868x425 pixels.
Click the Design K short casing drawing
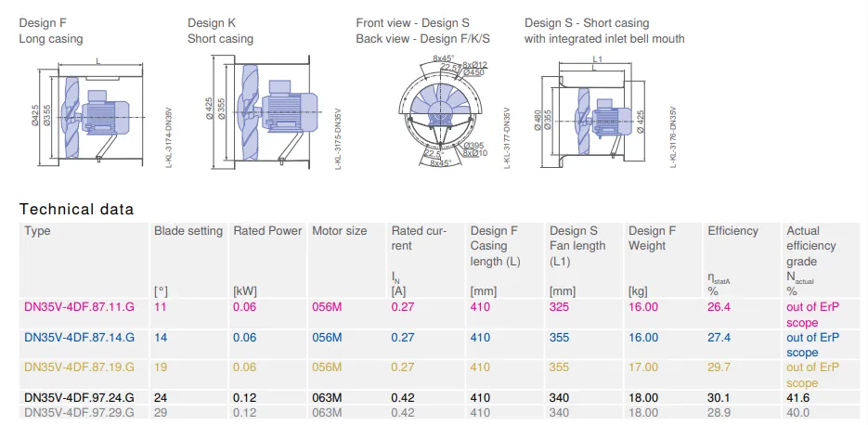pos(259,113)
